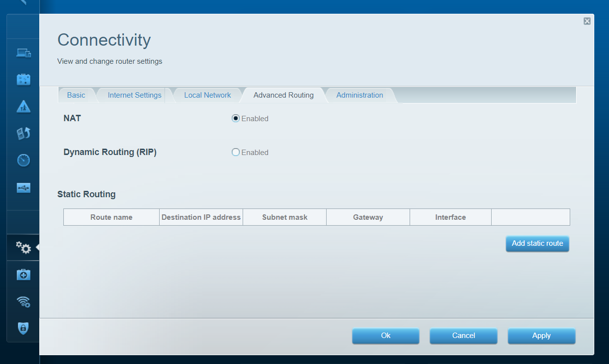Image resolution: width=609 pixels, height=364 pixels.
Task: Enable Dynamic Routing (RIP)
Action: point(235,152)
